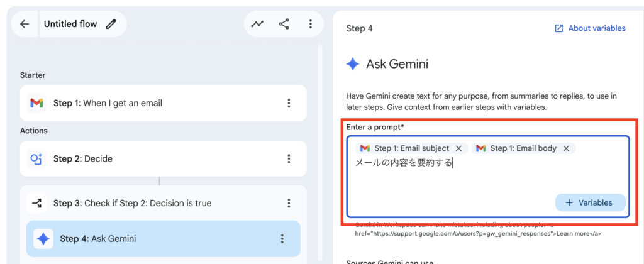Remove the Email body variable chip
644x264 pixels.
click(x=566, y=148)
